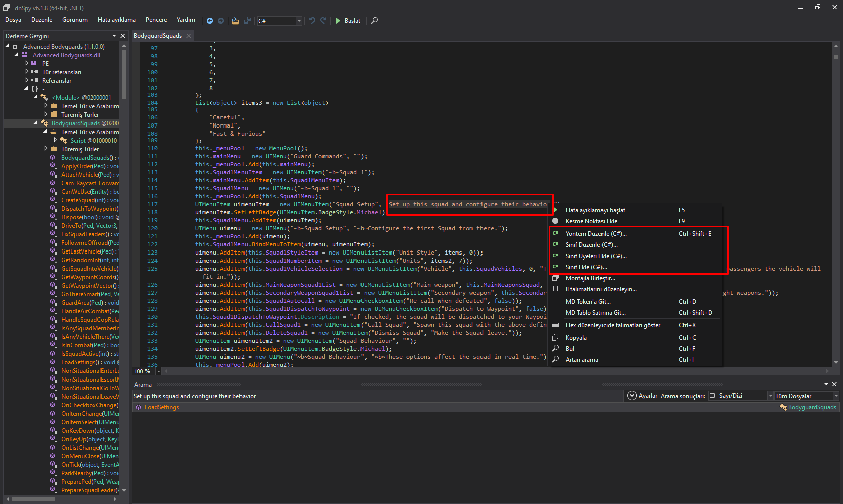Viewport: 843px width, 504px height.
Task: Click the LoadSettings search result
Action: [161, 407]
